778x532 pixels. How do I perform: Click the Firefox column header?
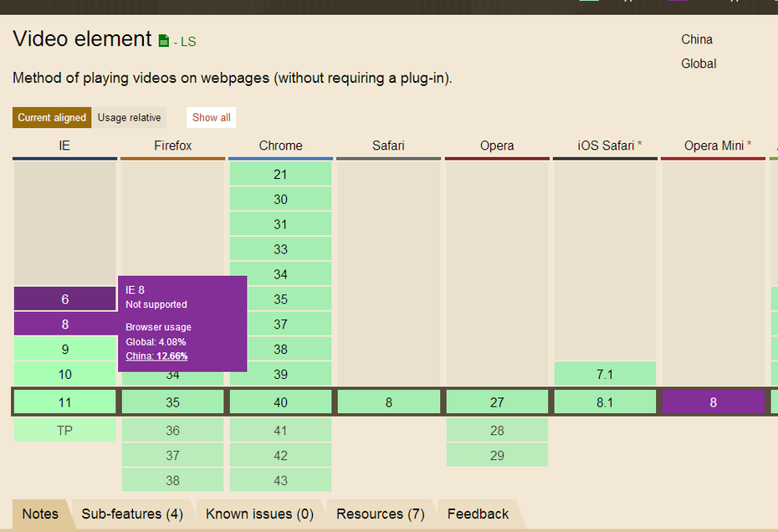(x=172, y=146)
